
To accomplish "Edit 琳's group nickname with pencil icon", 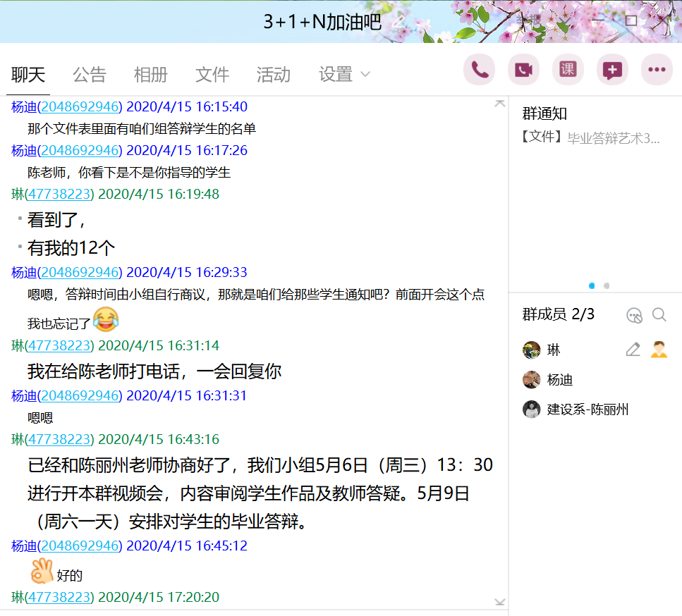I will click(x=633, y=350).
